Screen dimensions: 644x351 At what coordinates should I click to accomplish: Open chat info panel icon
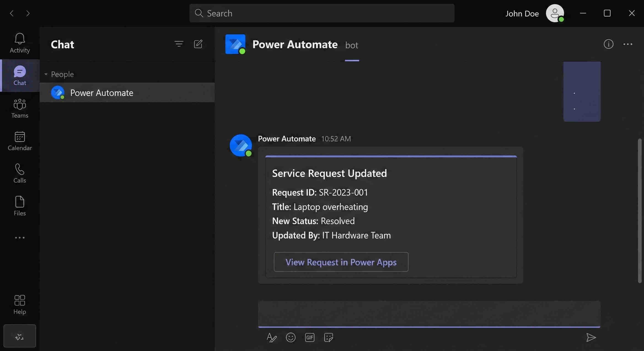[609, 44]
